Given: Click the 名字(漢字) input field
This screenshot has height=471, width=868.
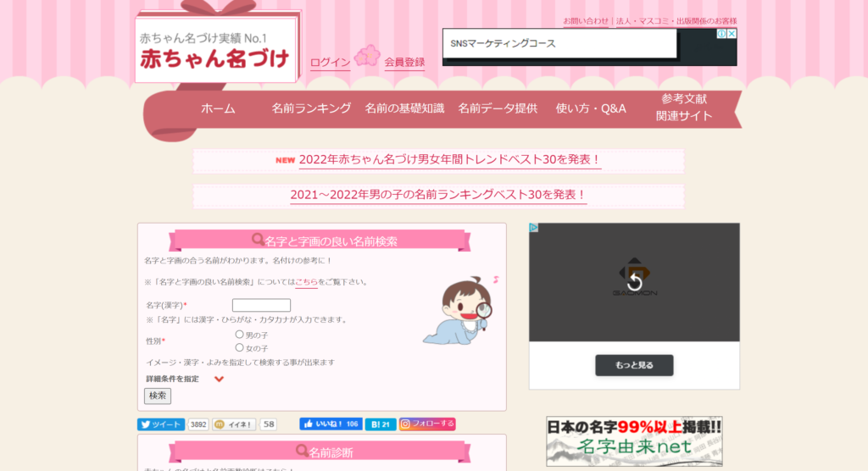Looking at the screenshot, I should click(x=261, y=305).
